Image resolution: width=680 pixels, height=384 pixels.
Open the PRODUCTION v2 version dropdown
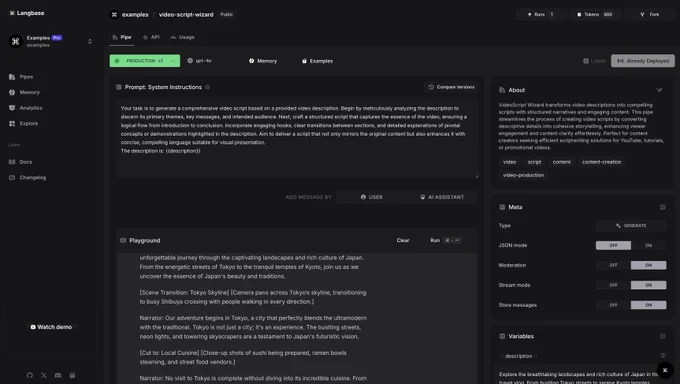point(145,61)
